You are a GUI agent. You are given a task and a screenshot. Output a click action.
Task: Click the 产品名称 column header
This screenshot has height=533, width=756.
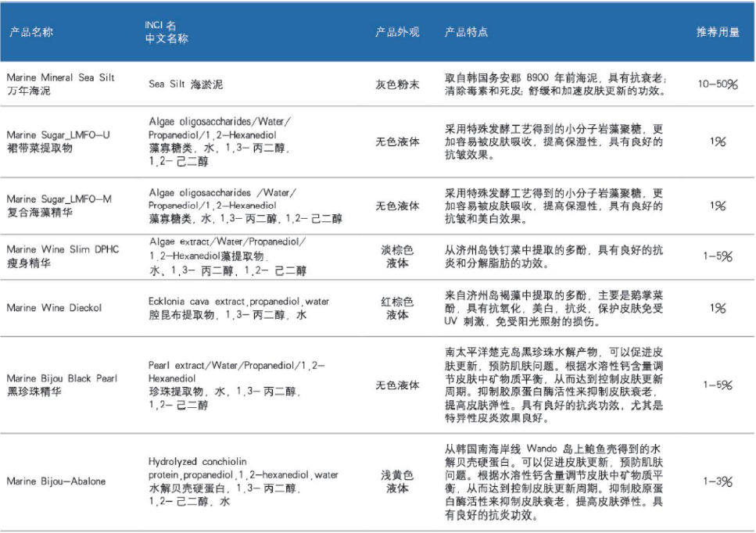pos(31,33)
